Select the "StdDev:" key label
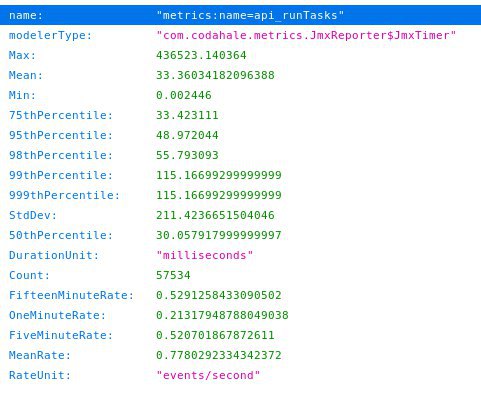This screenshot has width=481, height=417. pyautogui.click(x=33, y=215)
